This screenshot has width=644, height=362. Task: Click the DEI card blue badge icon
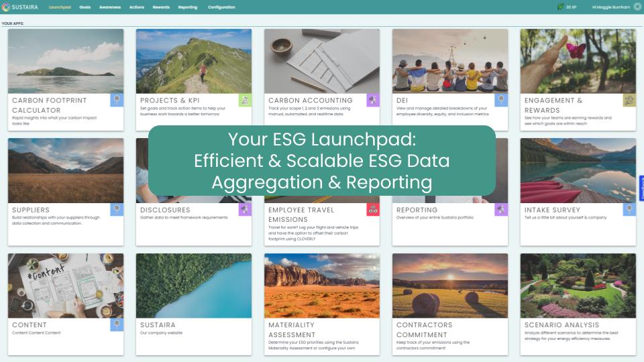coord(501,100)
